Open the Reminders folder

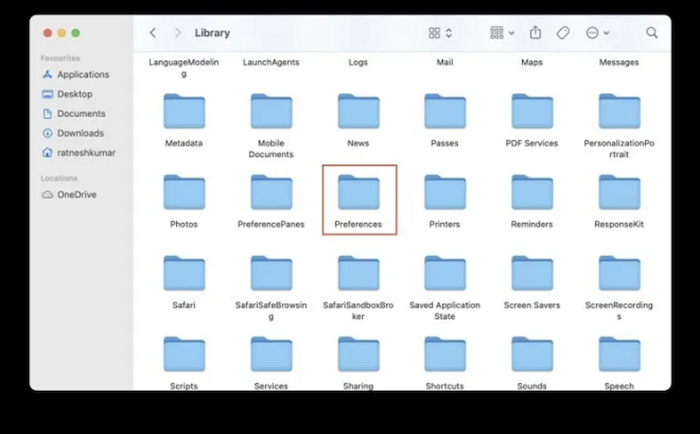coord(532,193)
